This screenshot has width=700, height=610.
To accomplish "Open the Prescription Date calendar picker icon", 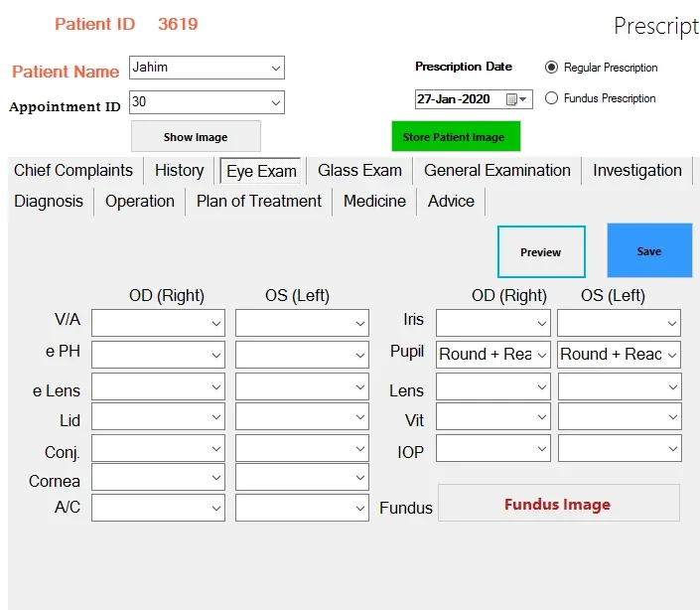I will [x=516, y=99].
